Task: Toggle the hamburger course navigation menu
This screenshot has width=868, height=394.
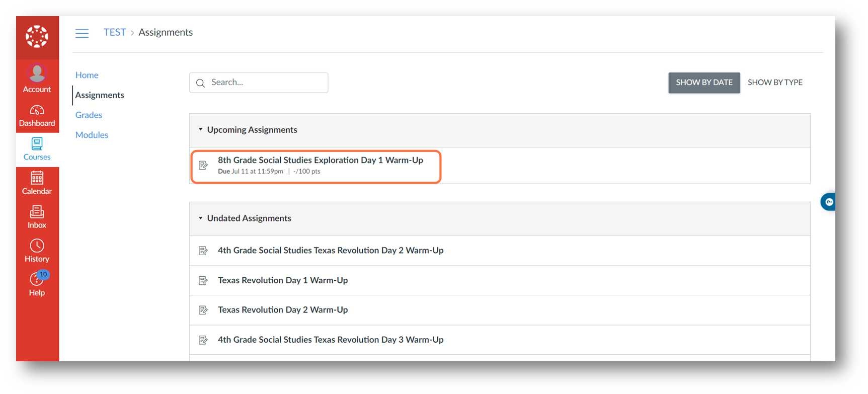Action: (82, 33)
